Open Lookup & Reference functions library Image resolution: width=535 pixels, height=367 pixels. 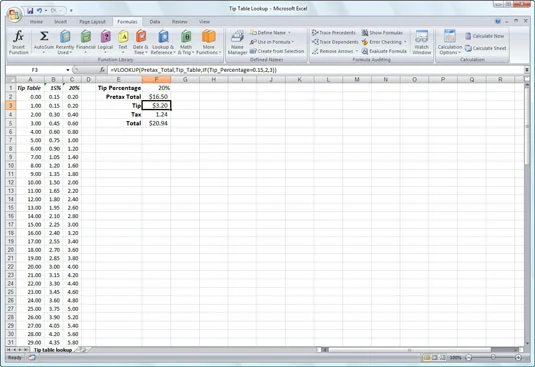[163, 42]
